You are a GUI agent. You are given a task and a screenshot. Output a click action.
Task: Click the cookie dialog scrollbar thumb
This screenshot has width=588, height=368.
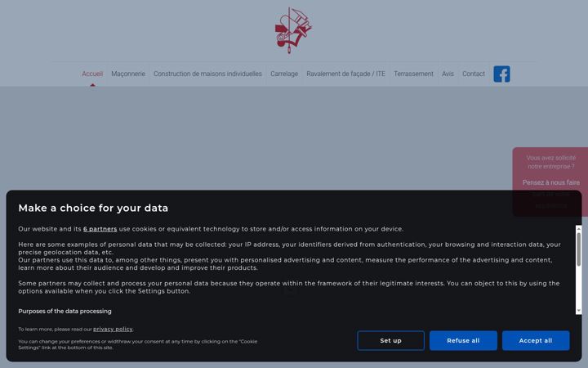(579, 249)
